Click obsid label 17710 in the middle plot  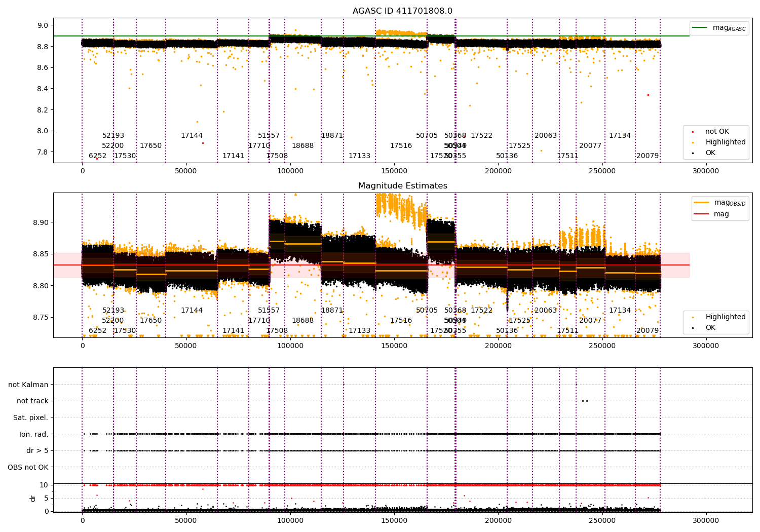tap(259, 321)
